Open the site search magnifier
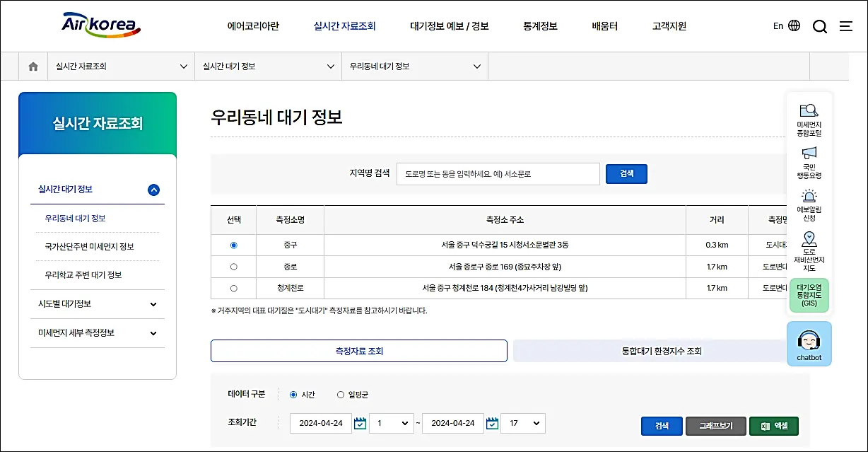Viewport: 868px width, 452px height. 819,25
